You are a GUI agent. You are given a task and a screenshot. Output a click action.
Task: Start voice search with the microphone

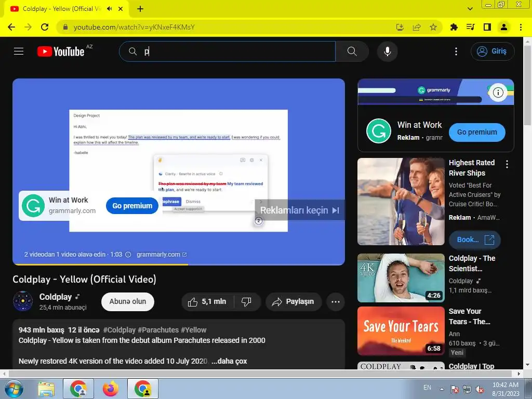point(388,51)
